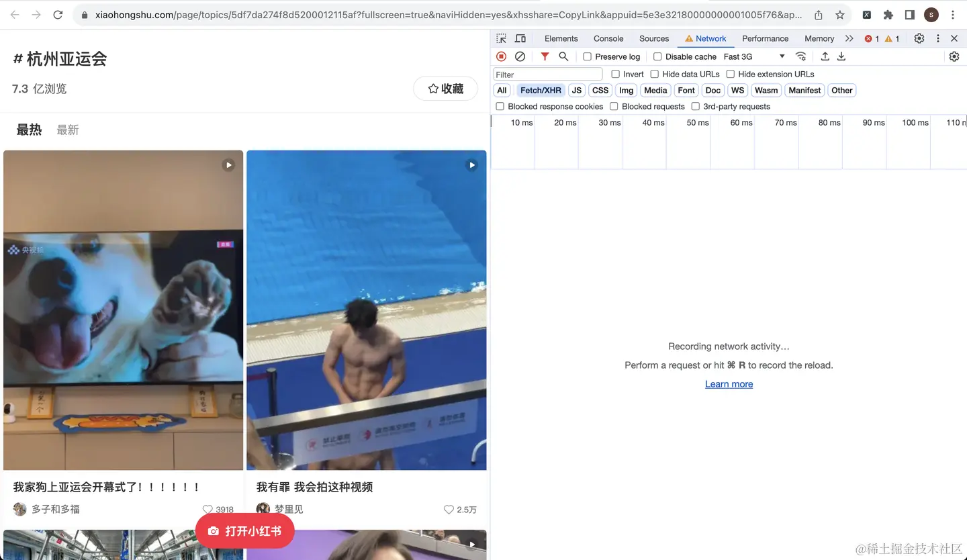Filter requests by JS

click(x=577, y=90)
